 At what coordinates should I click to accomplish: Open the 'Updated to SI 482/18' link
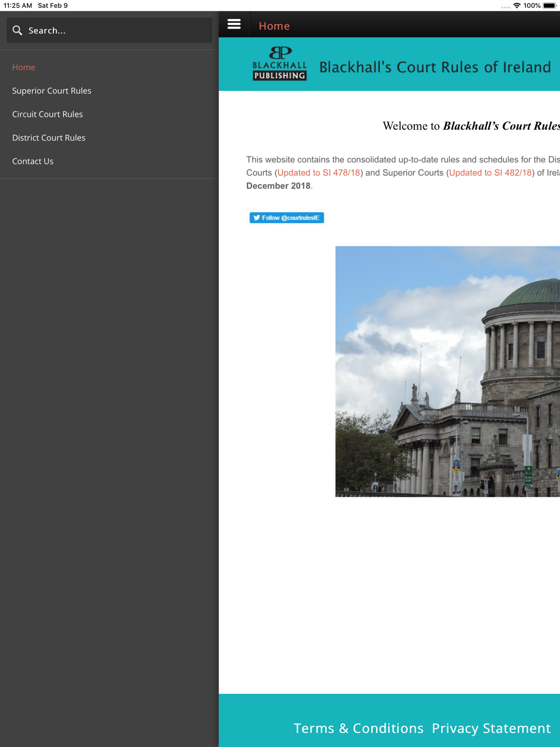(x=491, y=172)
